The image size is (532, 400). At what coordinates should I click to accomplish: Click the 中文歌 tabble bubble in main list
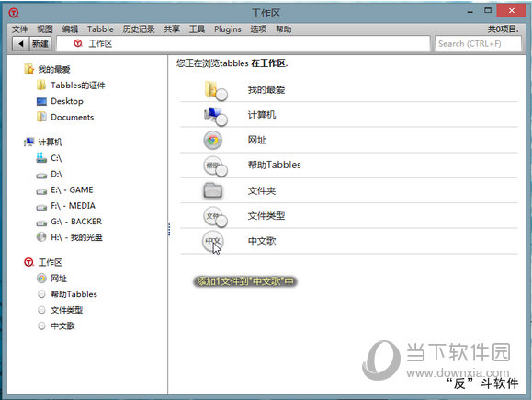tap(213, 241)
